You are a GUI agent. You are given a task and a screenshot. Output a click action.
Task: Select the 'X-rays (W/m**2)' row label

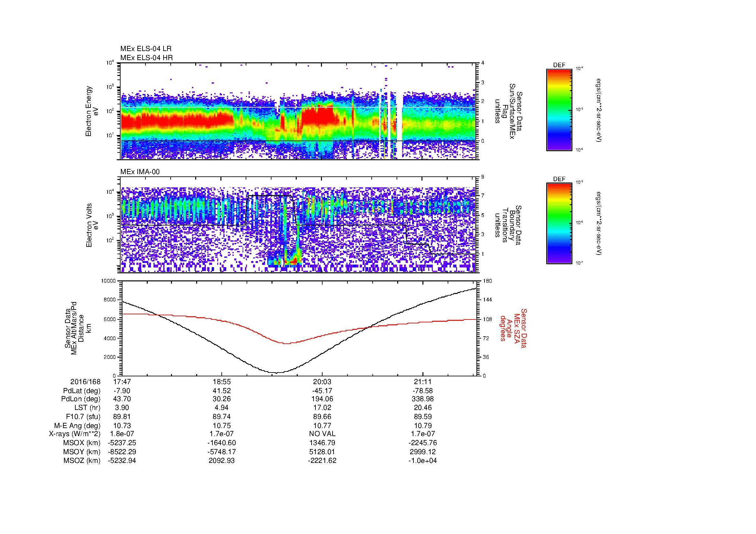coord(75,434)
